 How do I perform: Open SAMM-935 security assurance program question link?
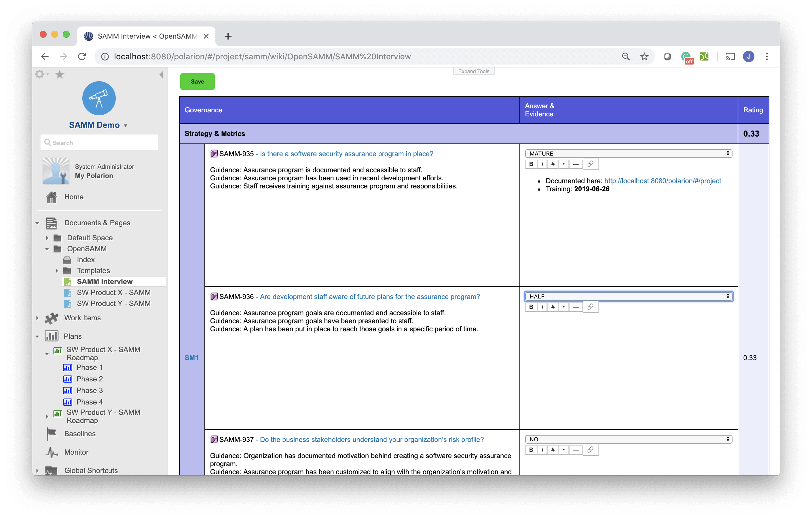[346, 154]
